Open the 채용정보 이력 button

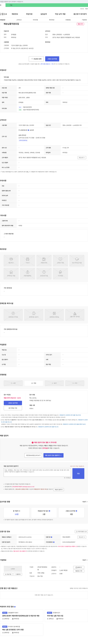point(79,571)
